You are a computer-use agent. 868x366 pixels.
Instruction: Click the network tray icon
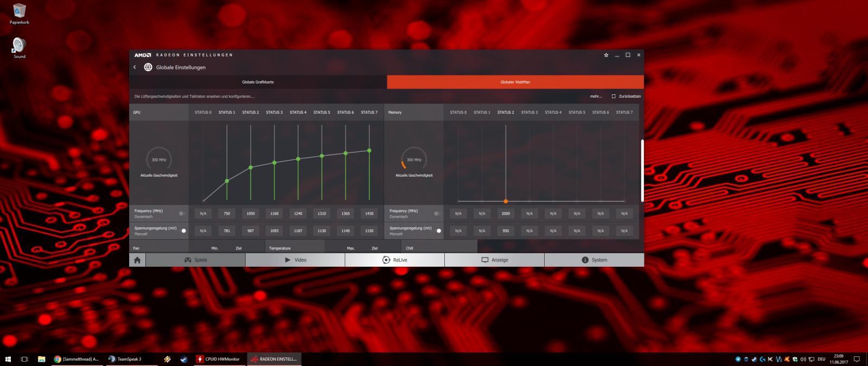pyautogui.click(x=812, y=359)
